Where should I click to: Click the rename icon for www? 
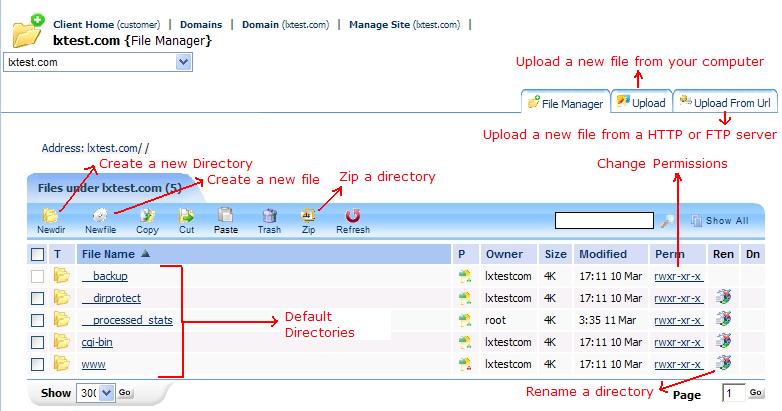coord(723,363)
